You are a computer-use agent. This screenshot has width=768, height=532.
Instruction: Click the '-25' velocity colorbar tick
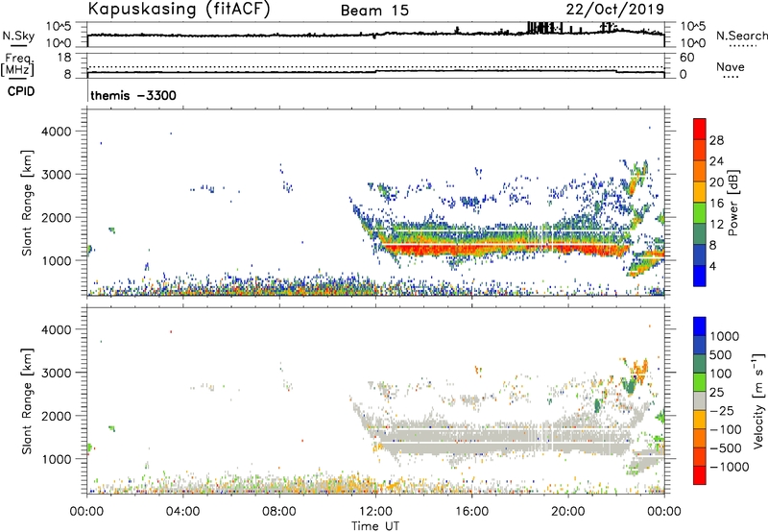[722, 410]
